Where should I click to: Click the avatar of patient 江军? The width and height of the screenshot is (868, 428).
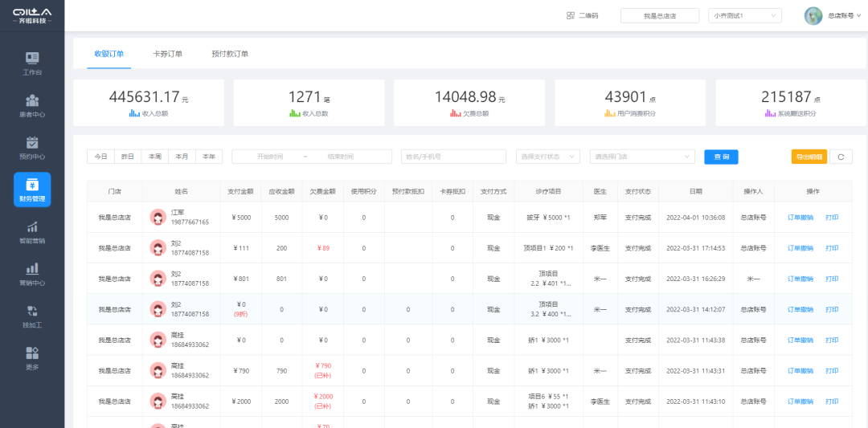(158, 218)
